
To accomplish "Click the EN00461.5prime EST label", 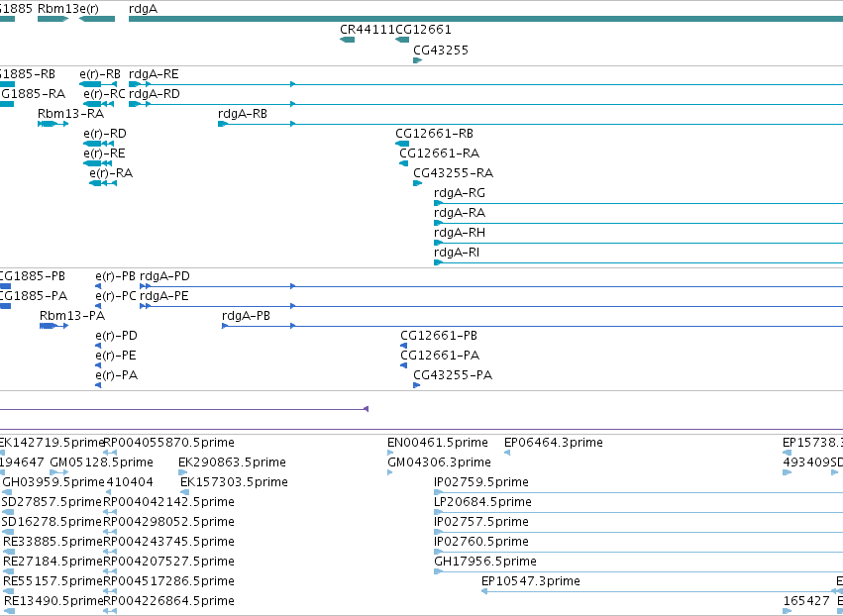I will pos(438,443).
